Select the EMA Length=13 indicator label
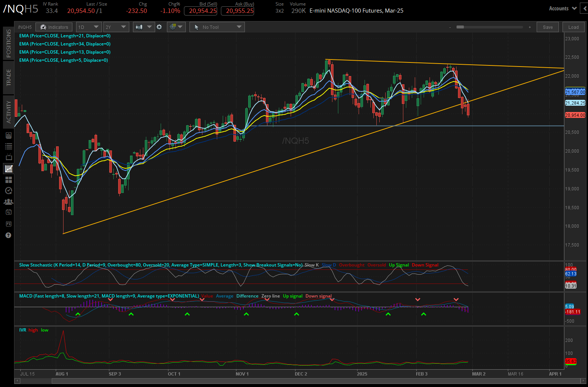This screenshot has width=588, height=387. click(x=65, y=52)
